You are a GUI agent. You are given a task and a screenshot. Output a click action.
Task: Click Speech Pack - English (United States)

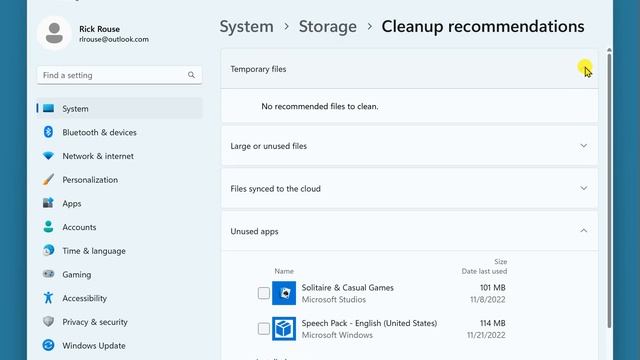[369, 323]
